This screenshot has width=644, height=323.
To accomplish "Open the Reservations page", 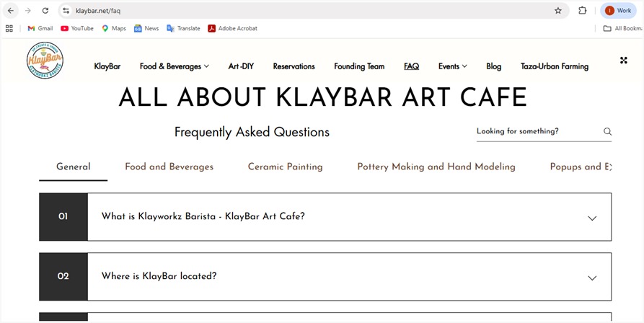I will [294, 66].
